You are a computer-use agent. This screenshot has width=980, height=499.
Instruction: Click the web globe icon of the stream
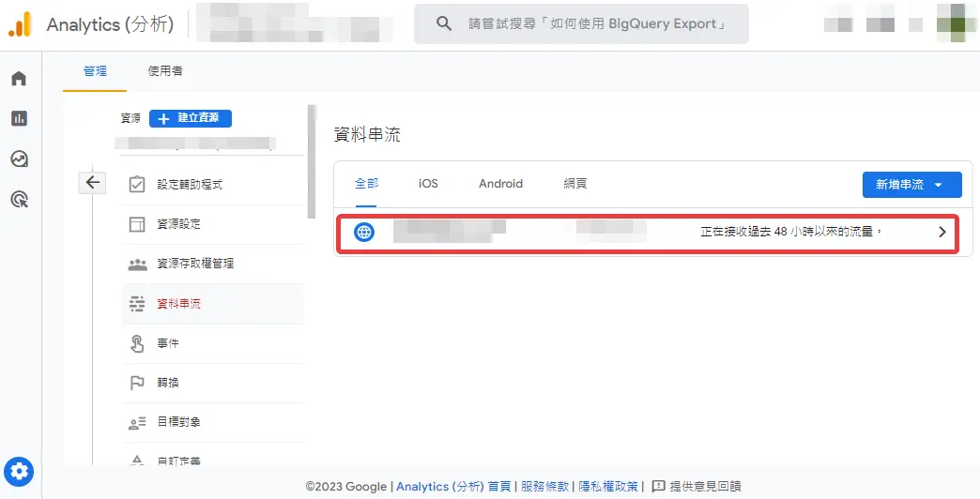(x=364, y=233)
